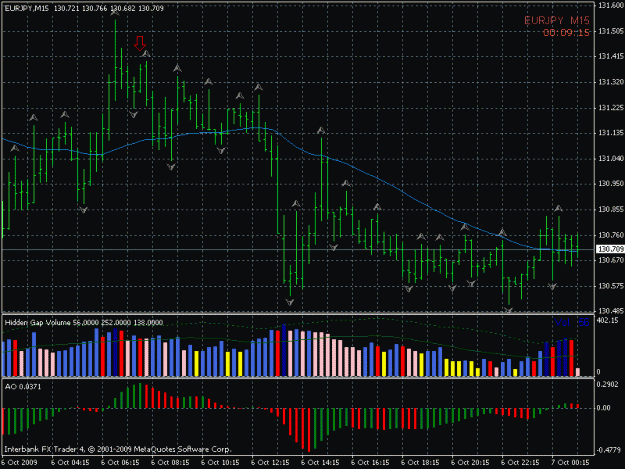Select the horizontal current bid price line
625x469 pixels.
point(298,249)
